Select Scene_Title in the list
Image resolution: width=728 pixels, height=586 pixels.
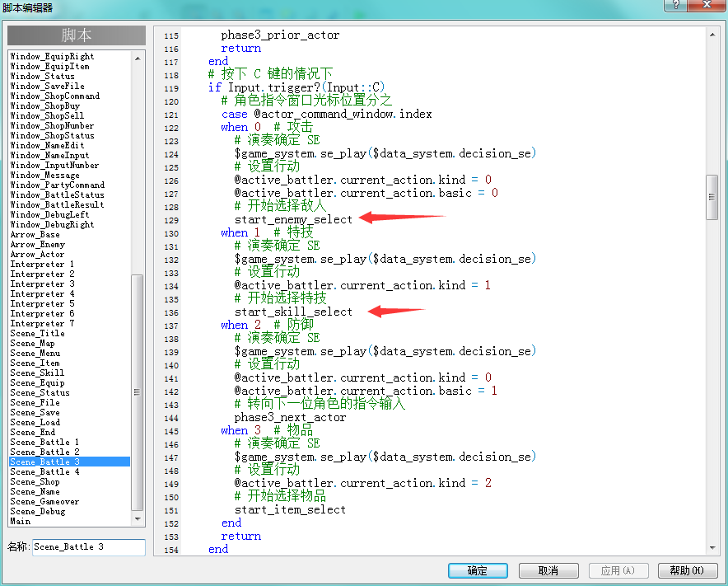[x=38, y=333]
